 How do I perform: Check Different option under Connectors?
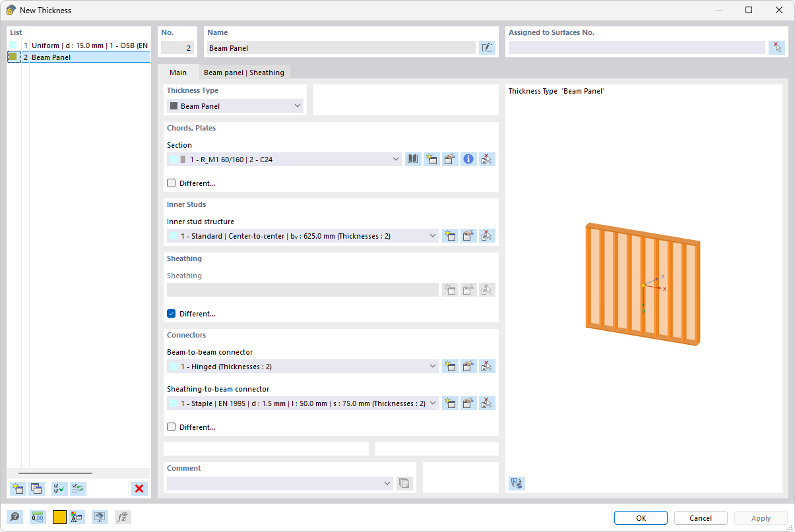[171, 427]
